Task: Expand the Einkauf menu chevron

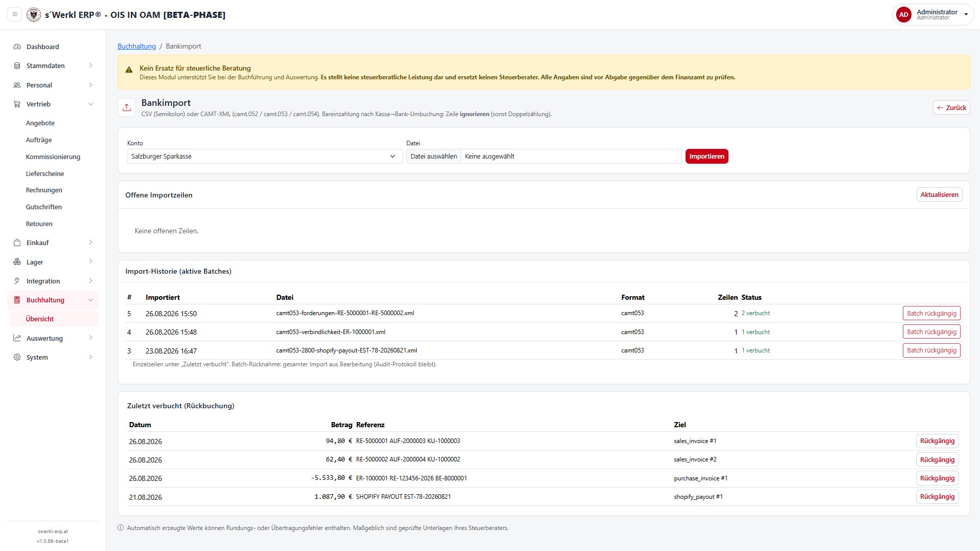Action: pos(90,243)
